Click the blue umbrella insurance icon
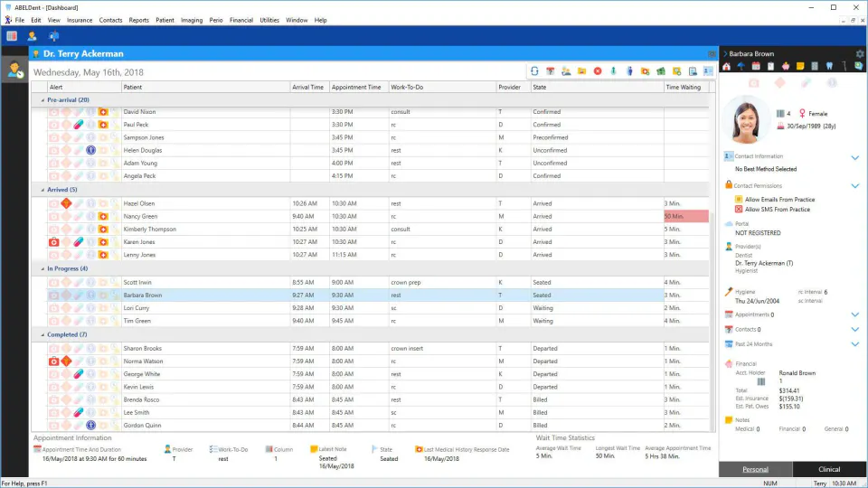The image size is (868, 488). pos(741,66)
